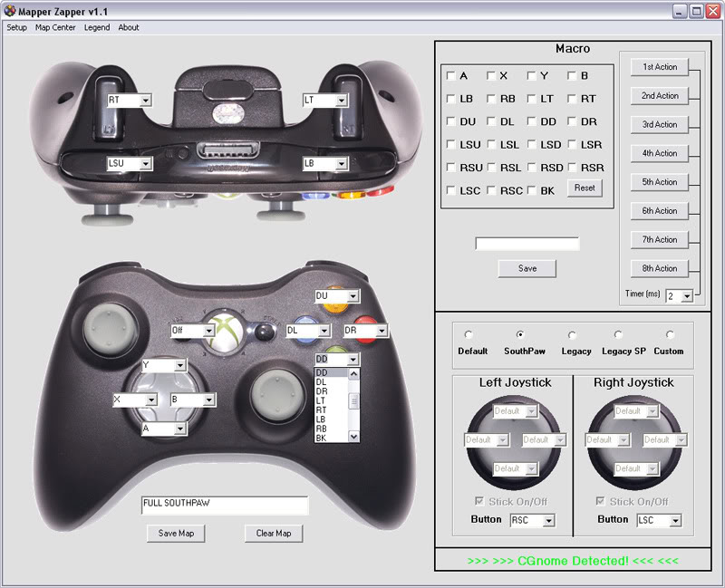Open the X d-pad left dropdown
This screenshot has height=588, width=725.
[151, 400]
